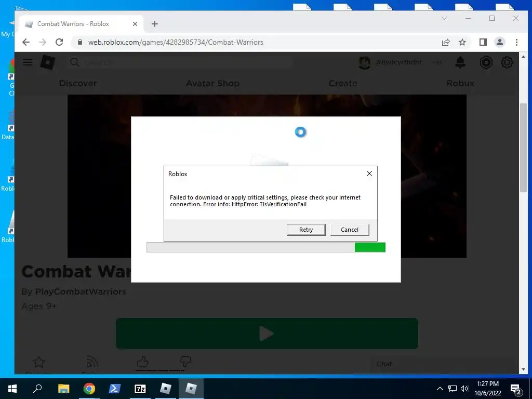Click the green Play button
The image size is (532, 399).
point(267,334)
